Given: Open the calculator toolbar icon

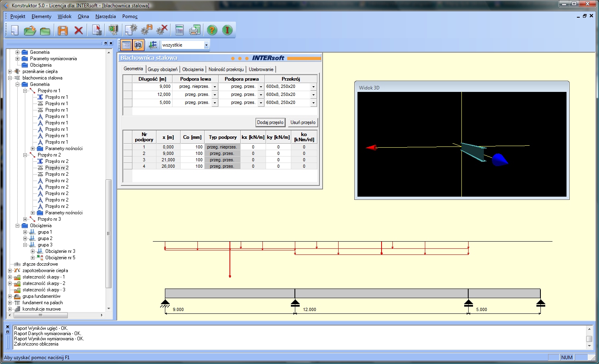Looking at the screenshot, I should point(179,30).
